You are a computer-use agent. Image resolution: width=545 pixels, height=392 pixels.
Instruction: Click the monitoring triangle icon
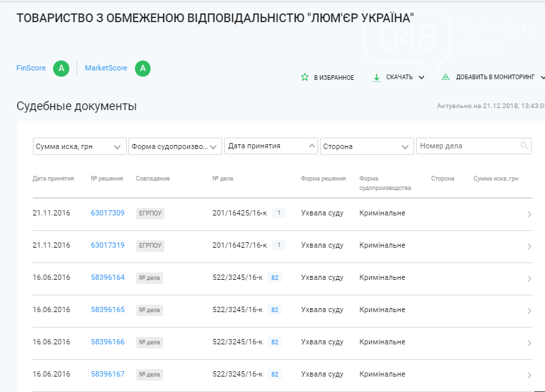(x=446, y=77)
